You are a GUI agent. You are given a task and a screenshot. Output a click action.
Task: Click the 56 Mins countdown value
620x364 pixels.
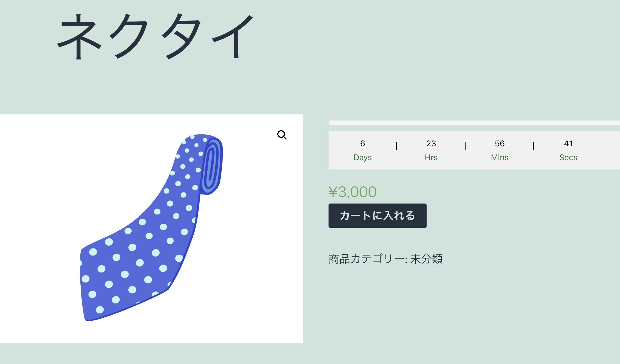500,144
